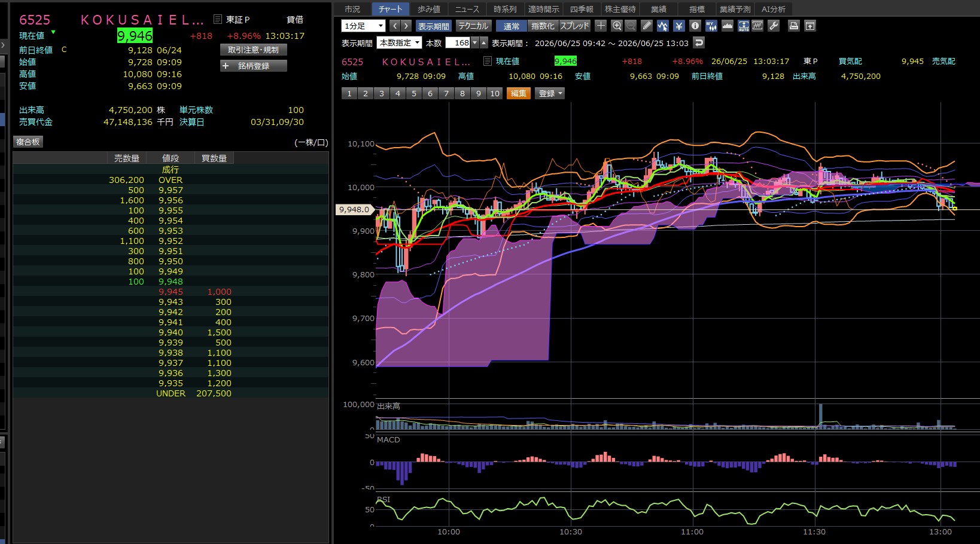Screen dimensions: 980x544
Task: Open the 本数指定 period dropdown
Action: point(399,42)
